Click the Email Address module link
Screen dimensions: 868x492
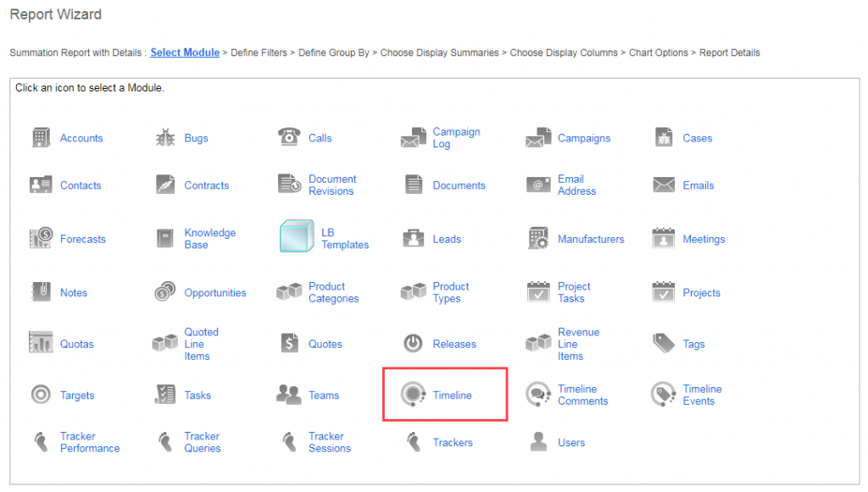coord(576,185)
